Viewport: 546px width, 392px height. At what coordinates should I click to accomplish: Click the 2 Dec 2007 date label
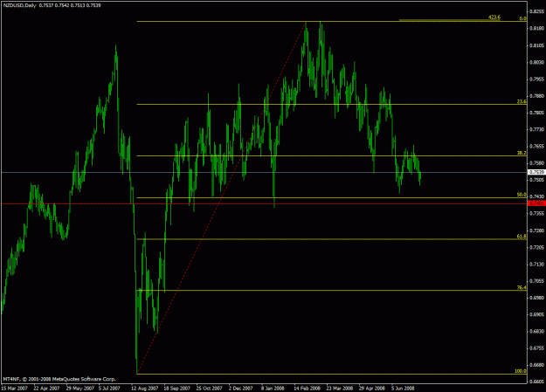240,389
